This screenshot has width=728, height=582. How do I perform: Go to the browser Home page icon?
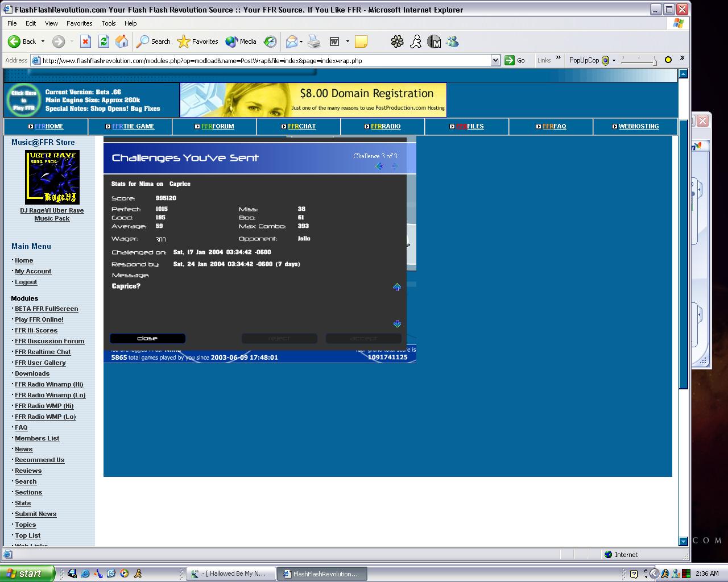122,41
